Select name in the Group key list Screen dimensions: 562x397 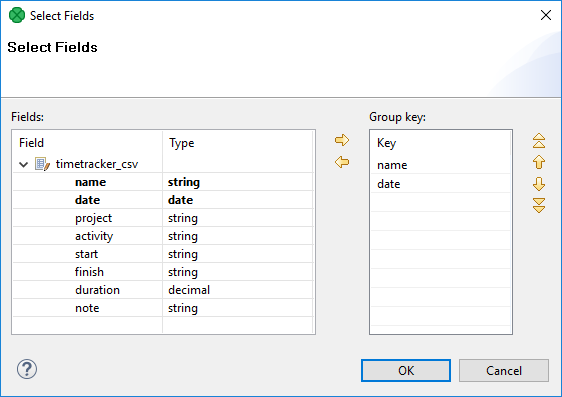(440, 165)
